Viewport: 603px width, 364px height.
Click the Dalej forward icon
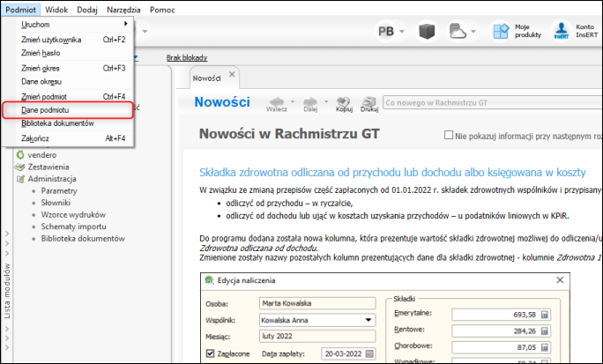click(310, 104)
